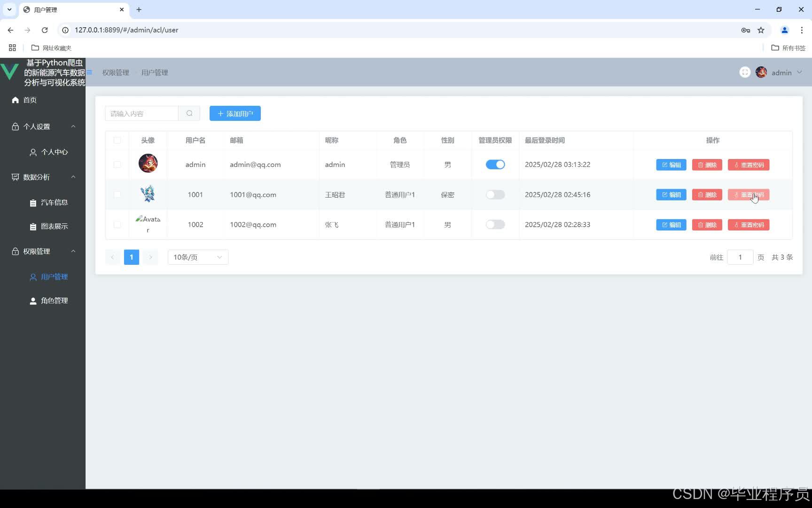
Task: Delete user 1001 row
Action: (707, 195)
